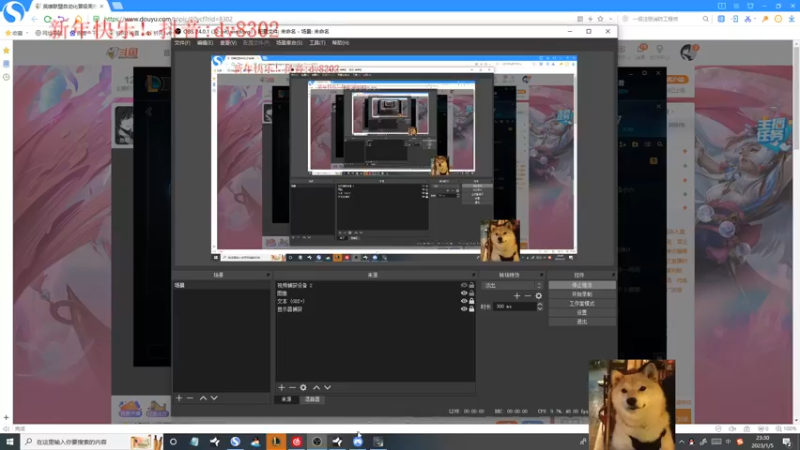Move scene down with arrow icon
The width and height of the screenshot is (800, 450).
click(214, 397)
